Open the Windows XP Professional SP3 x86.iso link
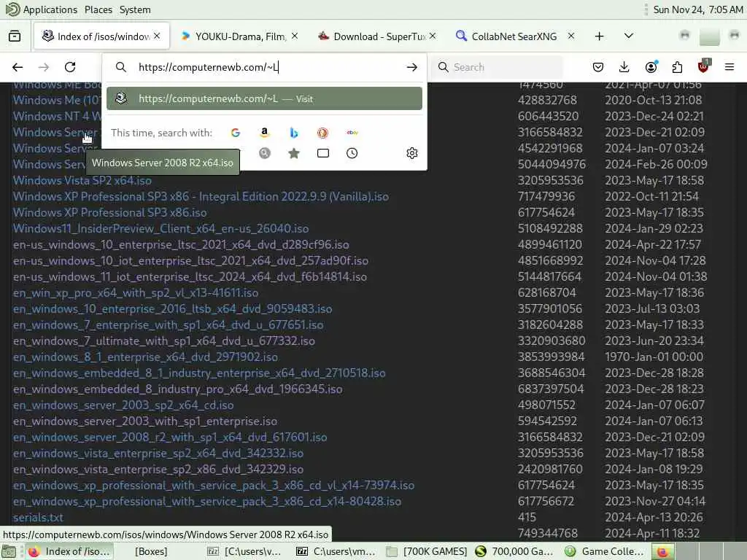 coord(109,212)
